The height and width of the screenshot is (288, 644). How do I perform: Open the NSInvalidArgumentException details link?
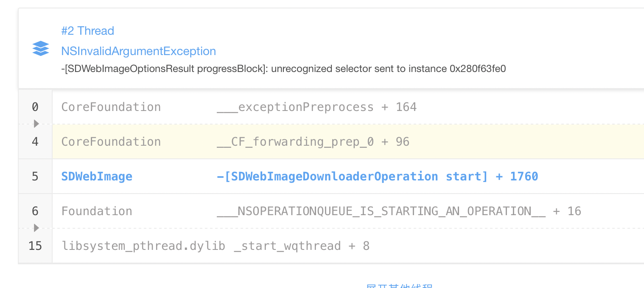point(138,51)
